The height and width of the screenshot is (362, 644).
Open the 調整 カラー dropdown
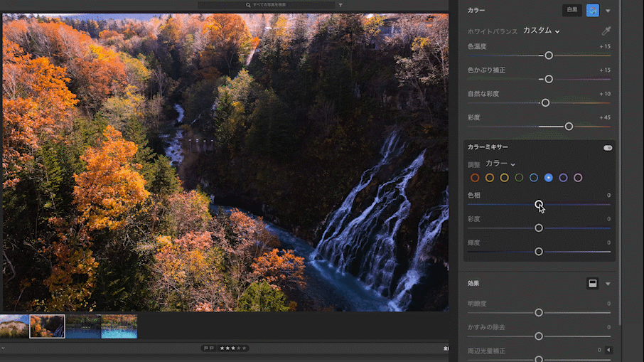pyautogui.click(x=500, y=164)
